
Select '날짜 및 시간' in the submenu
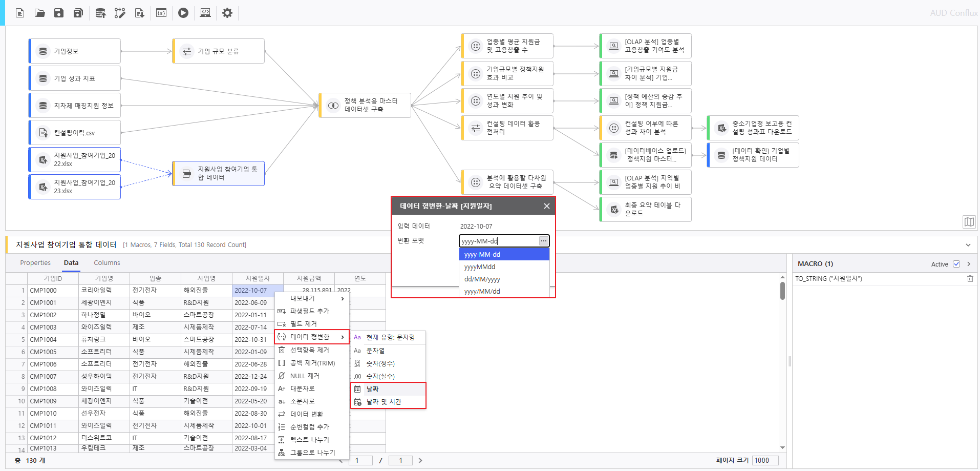tap(384, 402)
